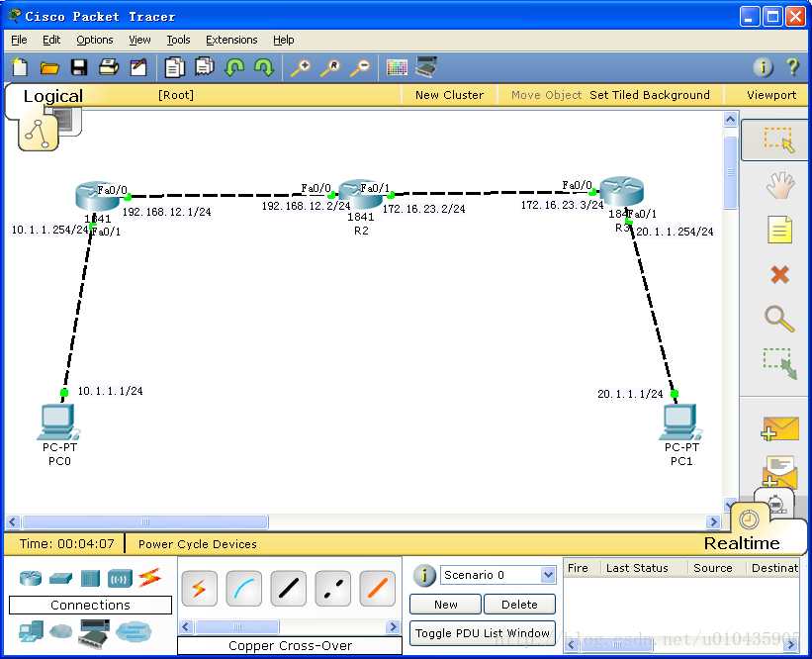
Task: Open the Help menu
Action: pyautogui.click(x=283, y=40)
